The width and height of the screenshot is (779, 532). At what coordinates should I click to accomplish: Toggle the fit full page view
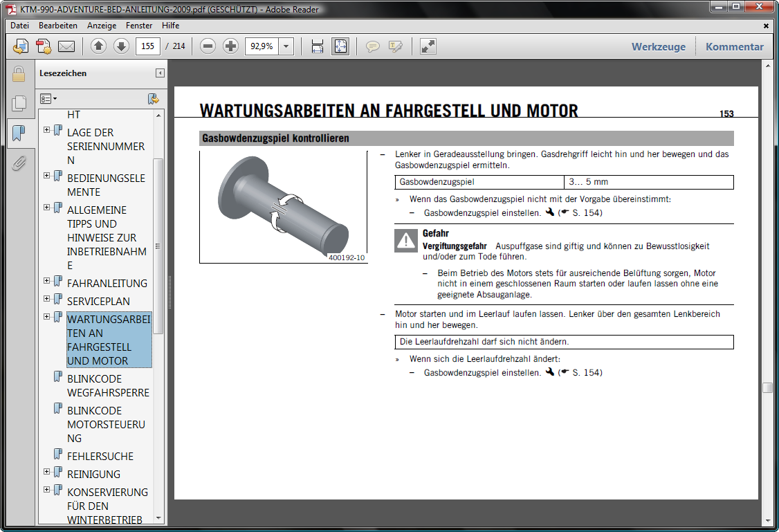[x=340, y=46]
